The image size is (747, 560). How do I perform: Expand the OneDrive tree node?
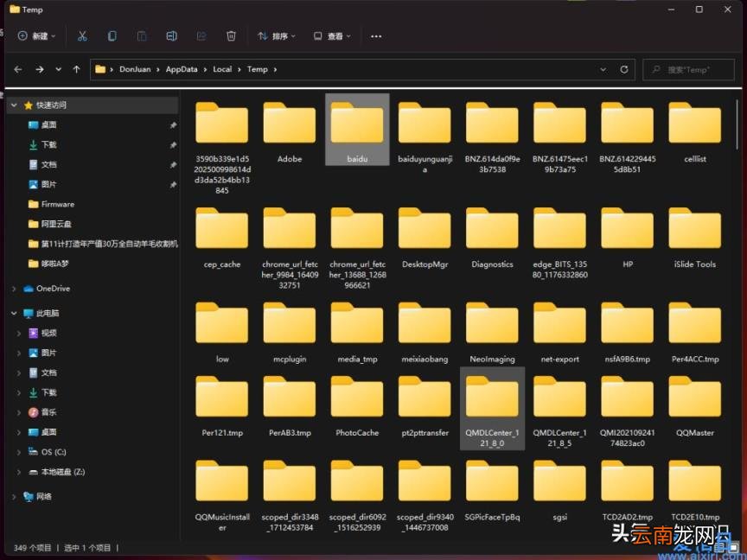tap(14, 289)
